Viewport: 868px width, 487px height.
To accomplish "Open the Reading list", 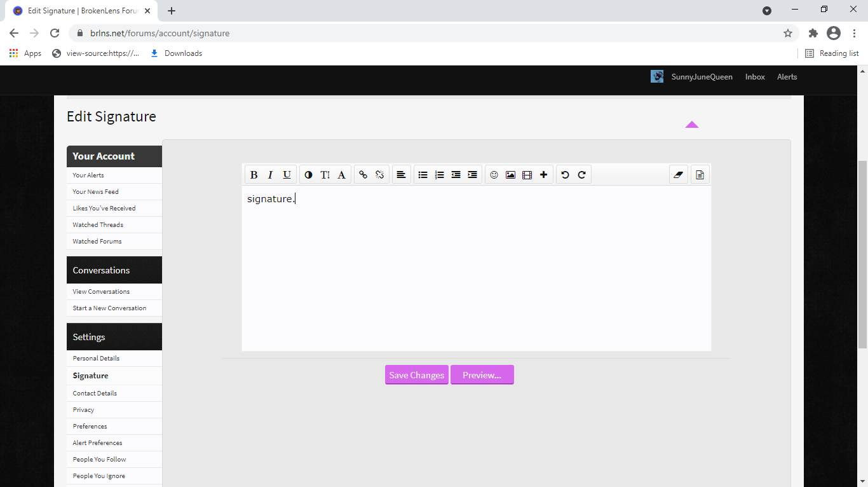I will click(x=832, y=53).
